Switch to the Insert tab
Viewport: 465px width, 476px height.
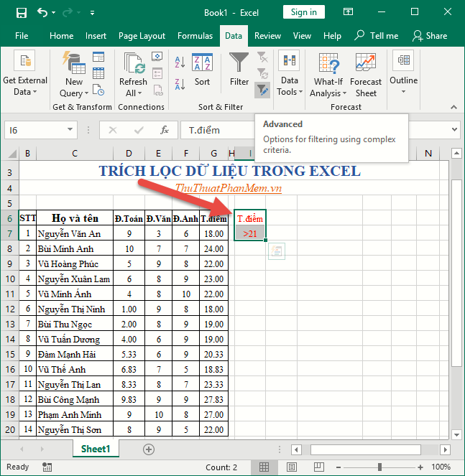(96, 36)
